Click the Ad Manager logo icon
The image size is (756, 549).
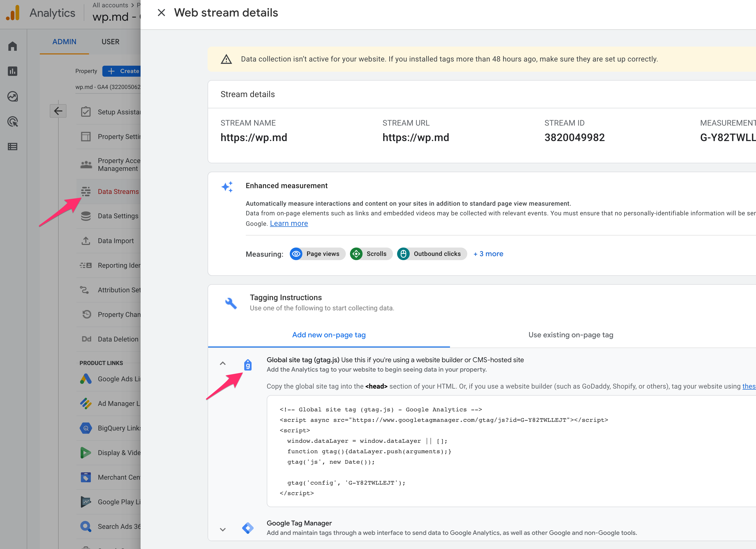[x=86, y=404]
